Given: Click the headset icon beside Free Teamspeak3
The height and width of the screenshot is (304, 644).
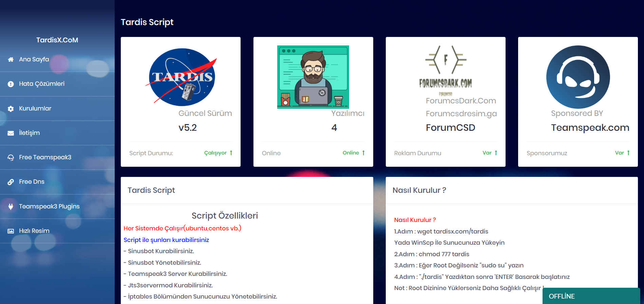Looking at the screenshot, I should point(11,158).
